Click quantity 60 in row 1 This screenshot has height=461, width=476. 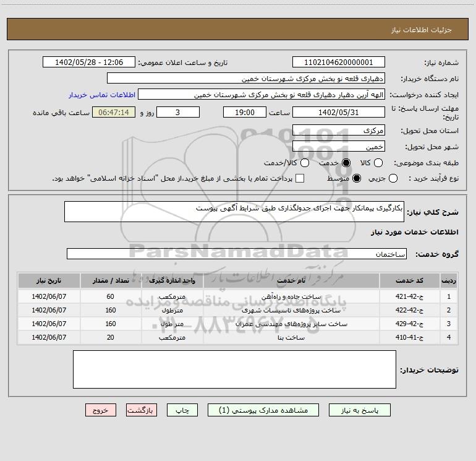(111, 296)
